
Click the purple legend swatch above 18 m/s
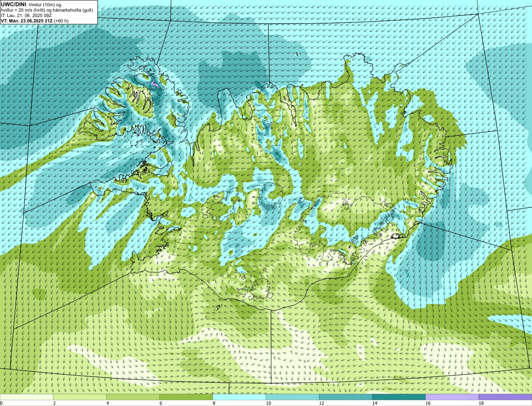[505, 397]
